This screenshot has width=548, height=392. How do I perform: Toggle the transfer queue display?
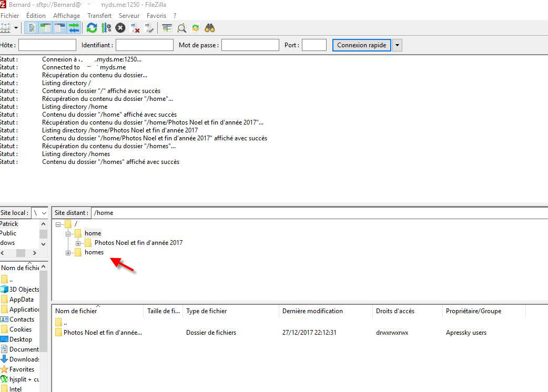pyautogui.click(x=74, y=28)
